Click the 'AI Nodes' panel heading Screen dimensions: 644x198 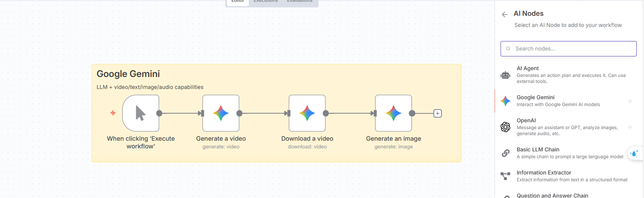[x=528, y=14]
